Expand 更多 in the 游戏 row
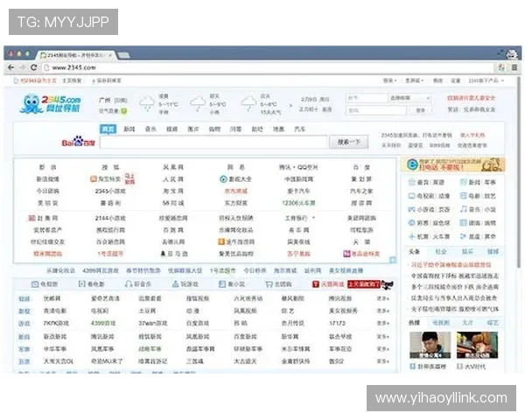 (x=383, y=324)
